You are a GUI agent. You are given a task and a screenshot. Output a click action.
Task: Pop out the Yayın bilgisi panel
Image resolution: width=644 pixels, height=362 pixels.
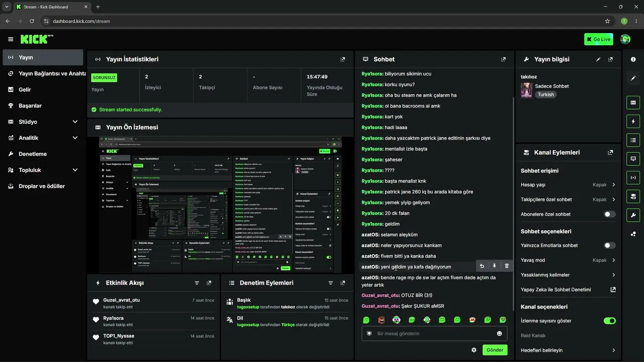pyautogui.click(x=610, y=59)
